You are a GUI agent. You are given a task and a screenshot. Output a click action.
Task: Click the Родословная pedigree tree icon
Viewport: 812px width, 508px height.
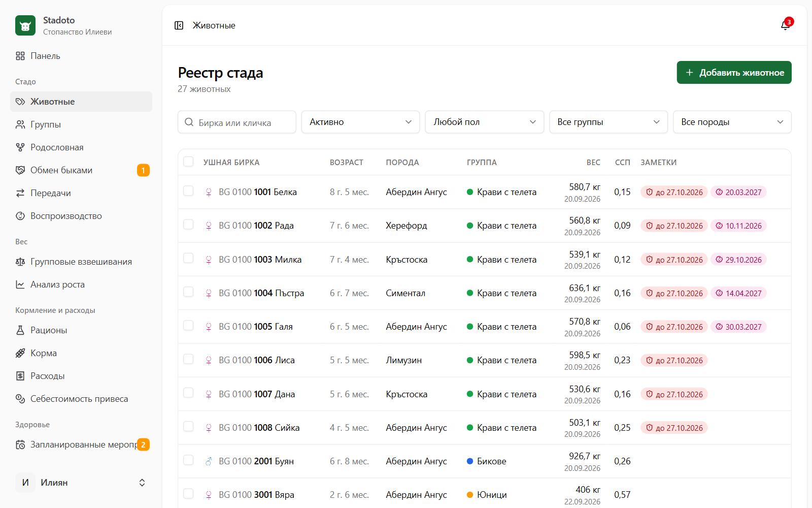tap(20, 147)
